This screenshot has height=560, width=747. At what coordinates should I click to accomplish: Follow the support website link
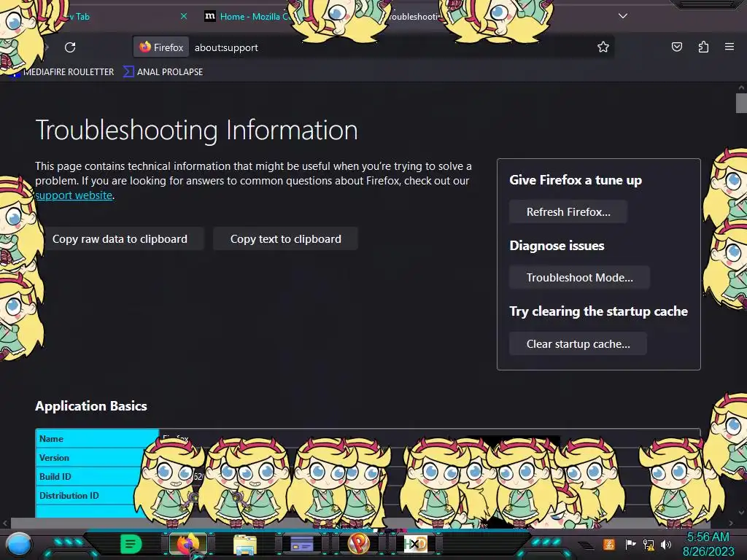click(74, 195)
